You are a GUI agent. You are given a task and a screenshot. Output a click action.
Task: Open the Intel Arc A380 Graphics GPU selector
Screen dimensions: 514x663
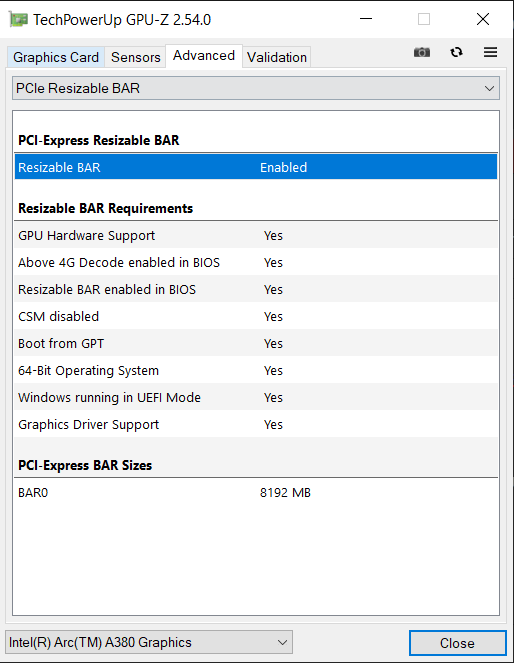point(149,642)
